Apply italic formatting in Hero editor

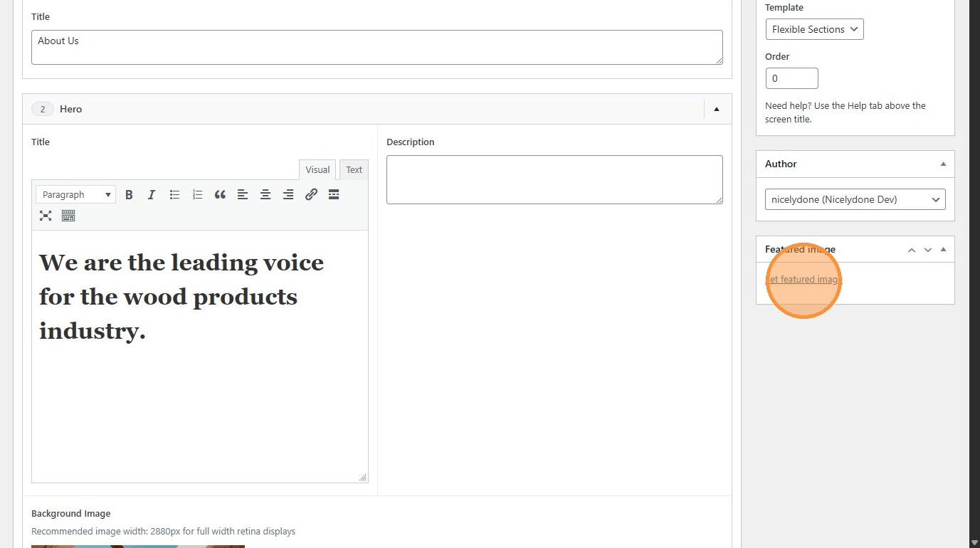152,194
